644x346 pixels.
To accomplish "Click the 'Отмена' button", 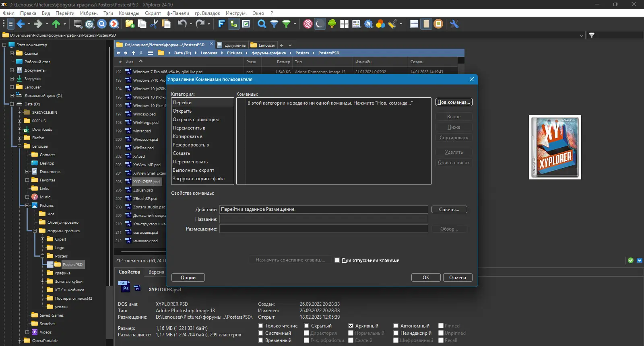I will coord(458,278).
